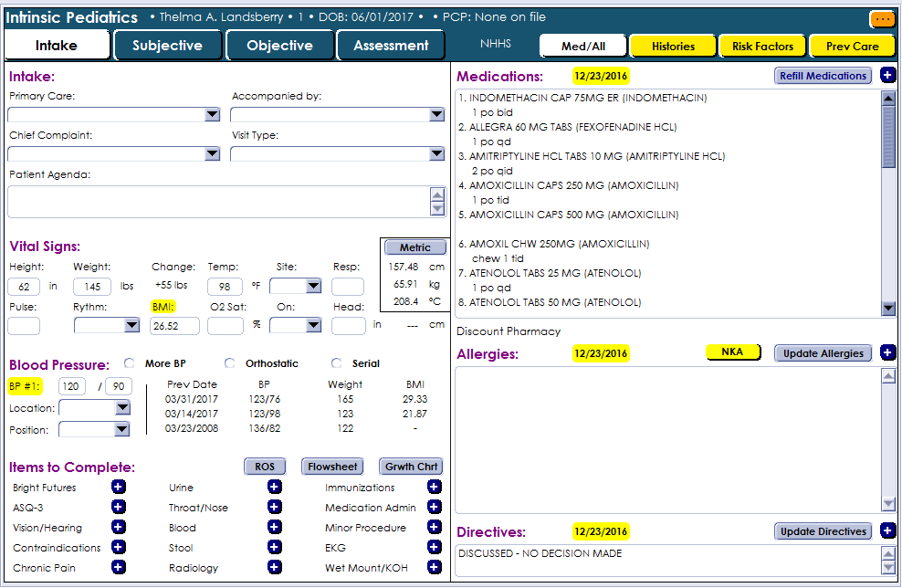Click the orange ellipsis icon in title bar

(x=882, y=18)
